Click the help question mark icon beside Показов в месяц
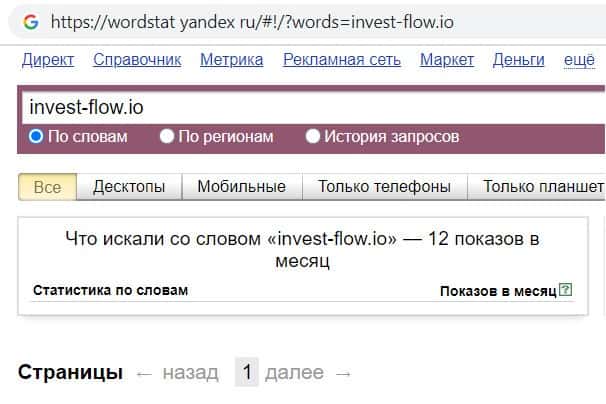Image resolution: width=606 pixels, height=404 pixels. (x=565, y=290)
